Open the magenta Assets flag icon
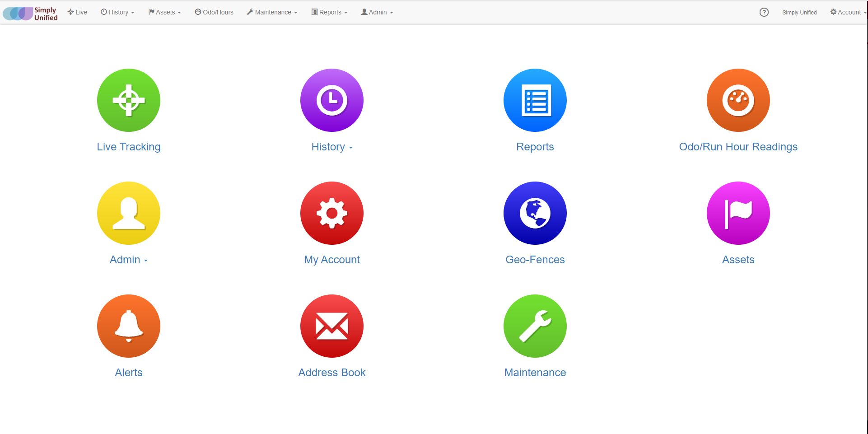 (x=738, y=213)
